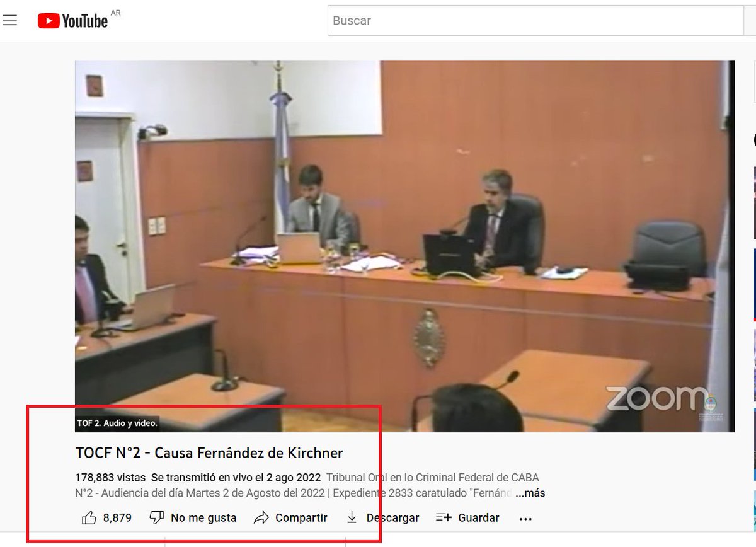Select the 178,883 vistas view count

110,478
